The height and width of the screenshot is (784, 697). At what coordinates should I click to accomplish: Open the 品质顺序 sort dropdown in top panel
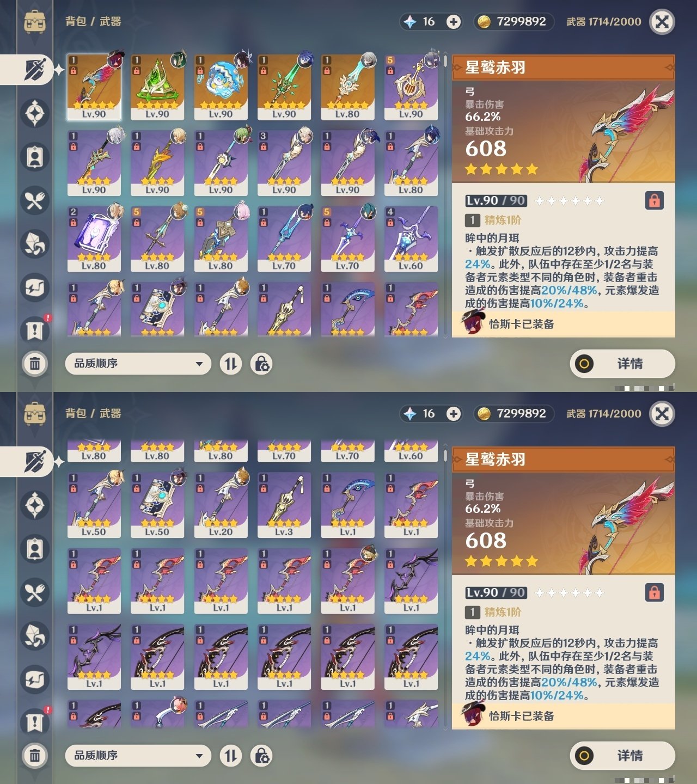(138, 364)
